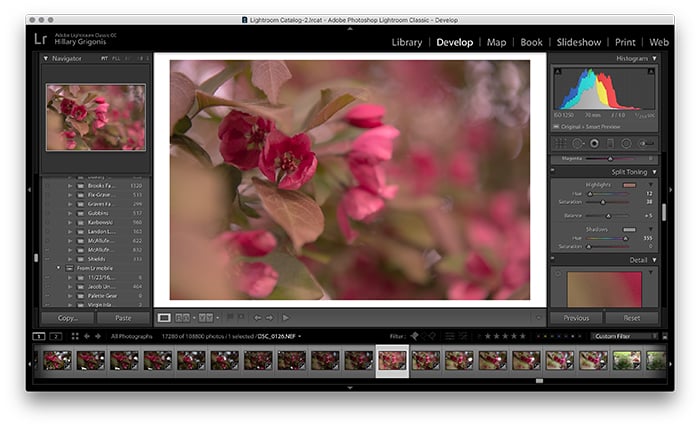
Task: Play impromptu slideshow
Action: point(285,318)
